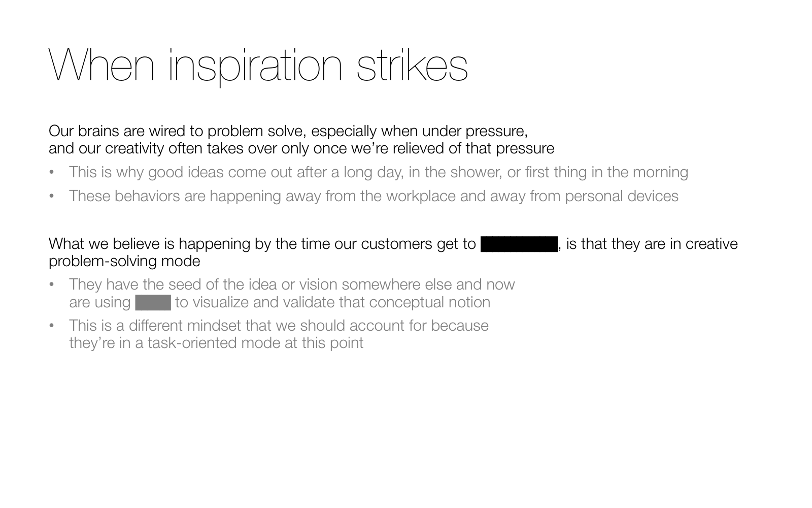
Task: Click the line 'they're in a task-oriented mode'
Action: click(x=216, y=343)
